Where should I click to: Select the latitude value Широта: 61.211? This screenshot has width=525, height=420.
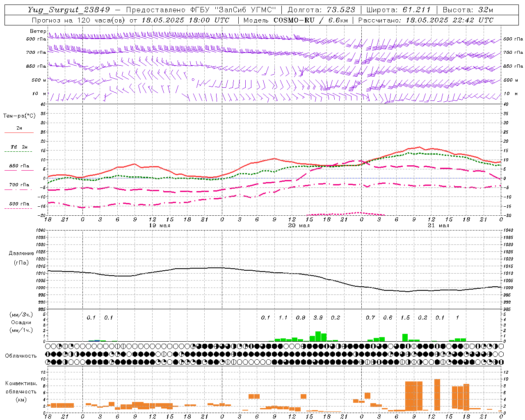398,10
